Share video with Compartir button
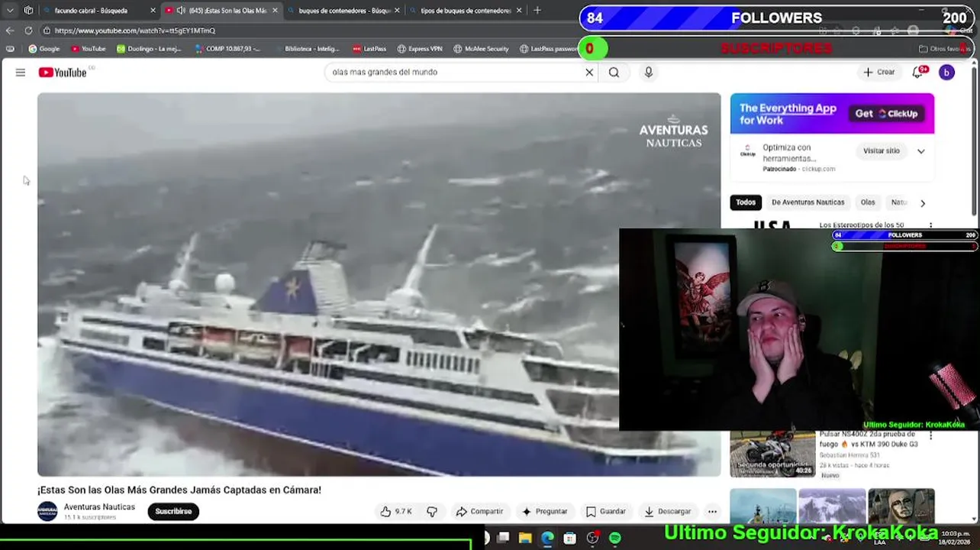Screen dimensions: 980x550 tap(479, 512)
